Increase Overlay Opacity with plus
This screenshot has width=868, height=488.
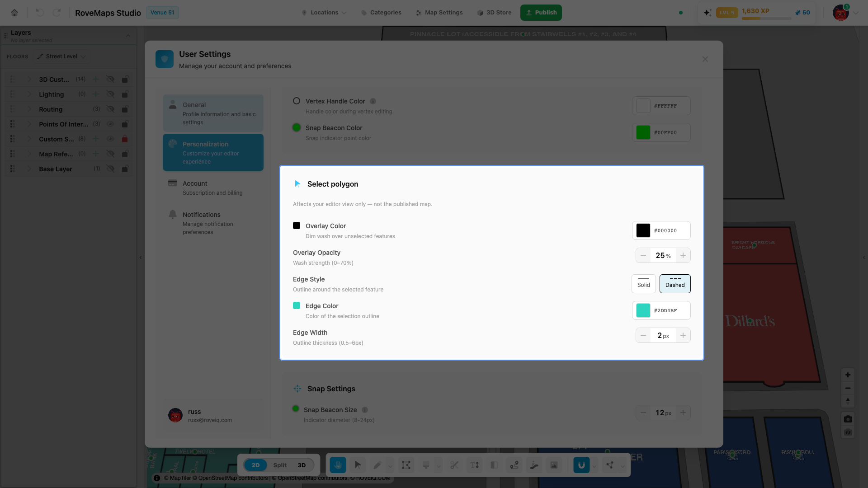[683, 255]
